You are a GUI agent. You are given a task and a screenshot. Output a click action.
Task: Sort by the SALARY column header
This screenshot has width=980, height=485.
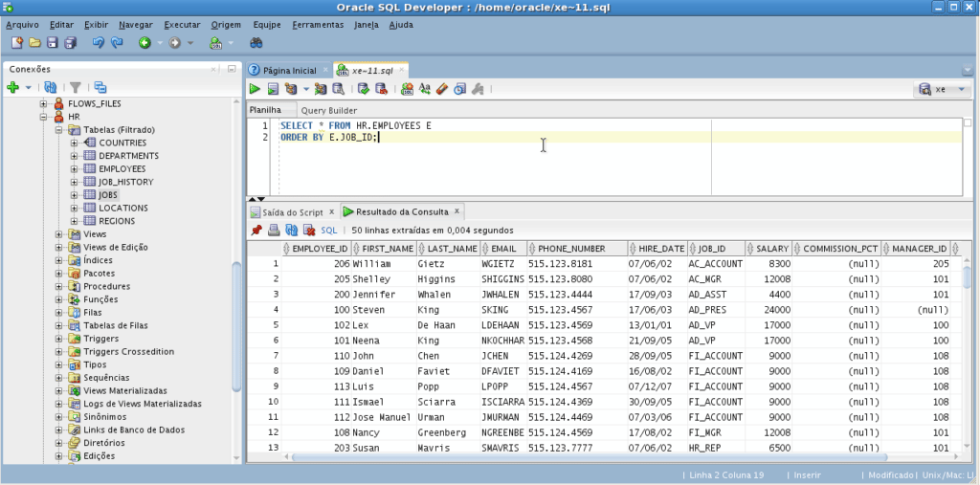[770, 249]
